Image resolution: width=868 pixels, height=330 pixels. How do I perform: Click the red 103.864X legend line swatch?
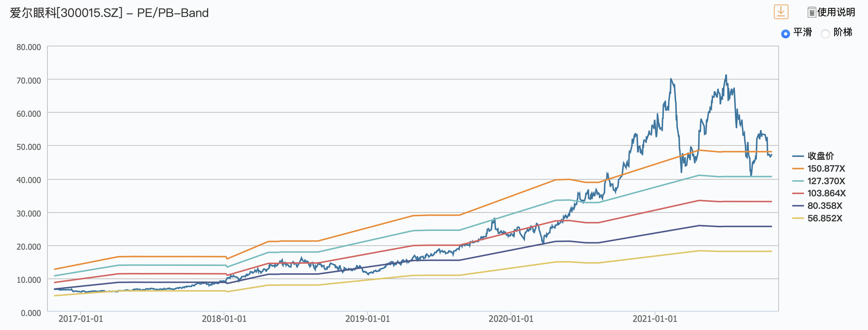point(798,193)
